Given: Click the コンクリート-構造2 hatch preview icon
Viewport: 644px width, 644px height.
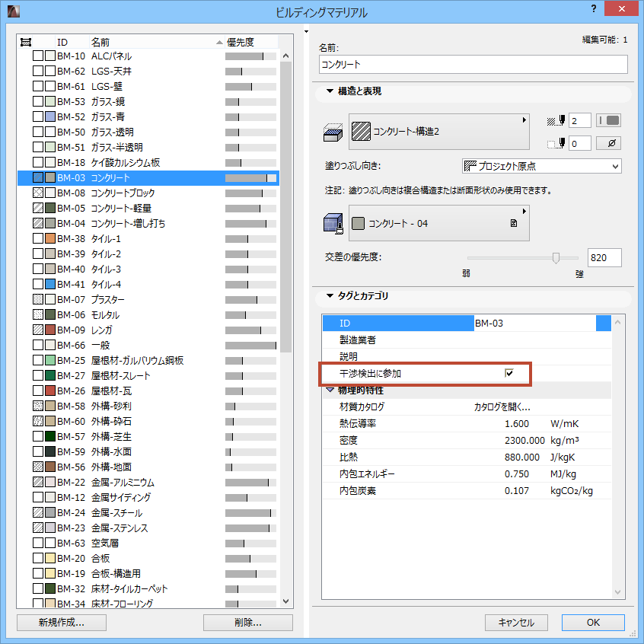Looking at the screenshot, I should coord(361,132).
